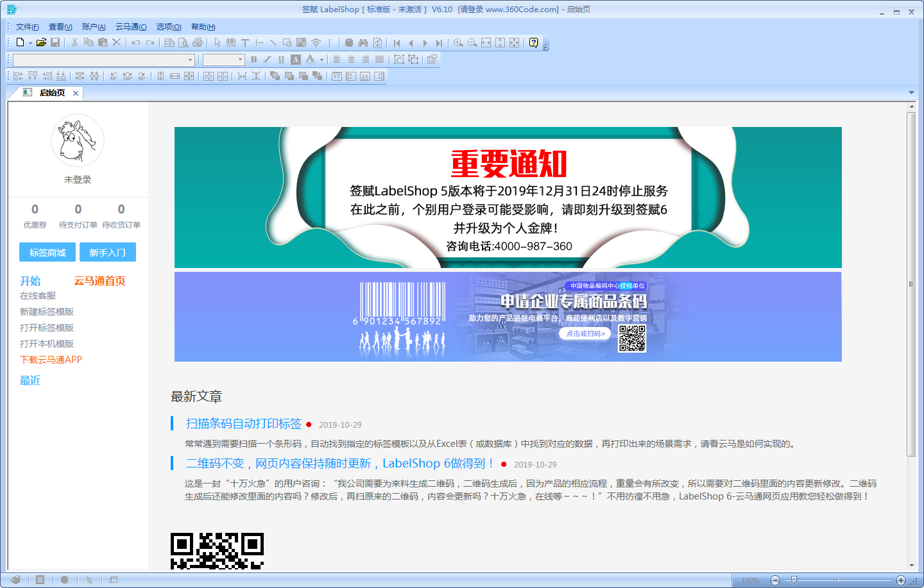This screenshot has width=924, height=588.
Task: Zoom out with magnifier minus
Action: pyautogui.click(x=472, y=43)
